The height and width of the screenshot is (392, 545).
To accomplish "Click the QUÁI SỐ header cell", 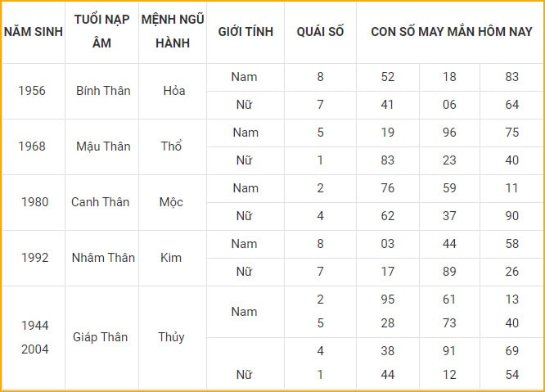I will 320,32.
